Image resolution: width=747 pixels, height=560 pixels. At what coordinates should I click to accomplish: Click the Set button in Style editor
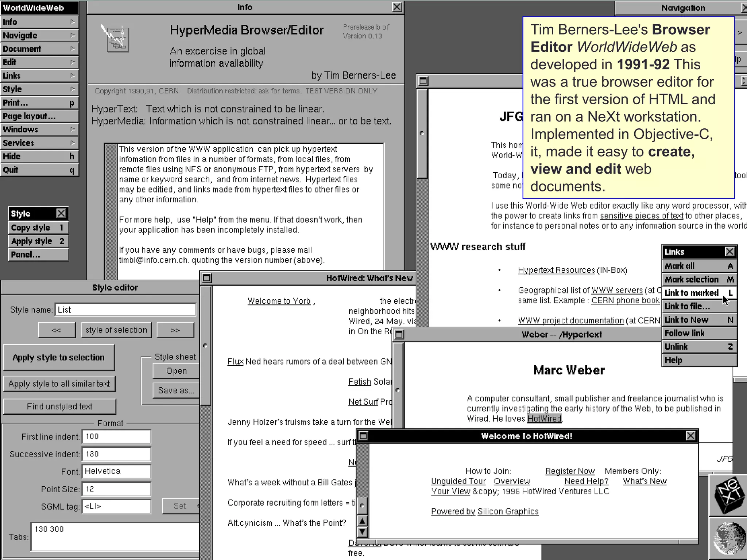coord(180,506)
